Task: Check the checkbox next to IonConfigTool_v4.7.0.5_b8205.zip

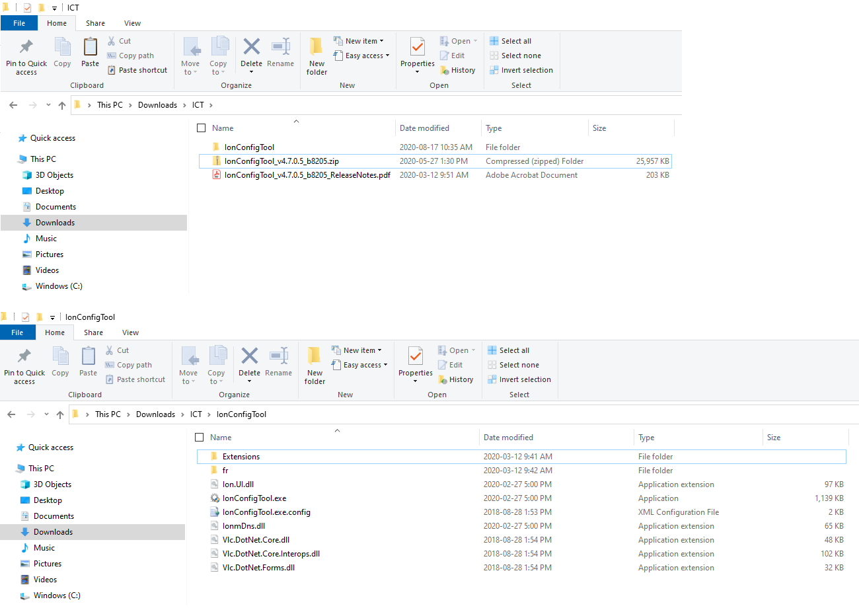Action: click(202, 161)
